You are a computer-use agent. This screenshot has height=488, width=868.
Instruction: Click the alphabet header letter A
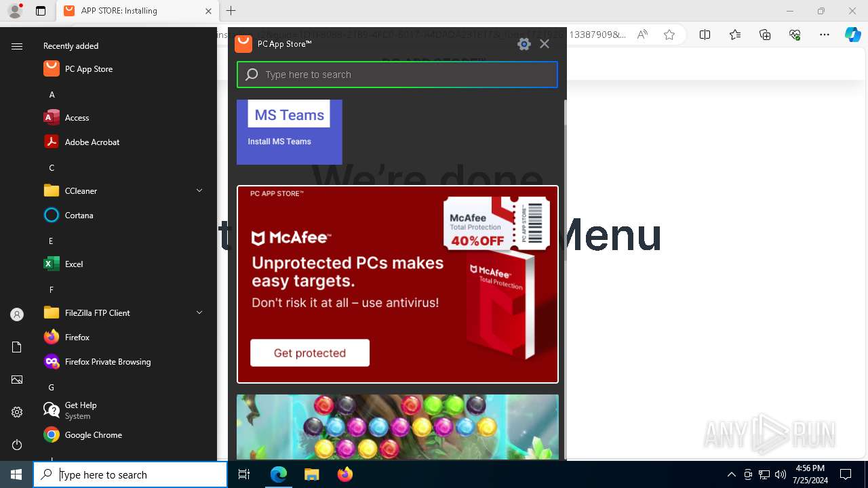(52, 94)
